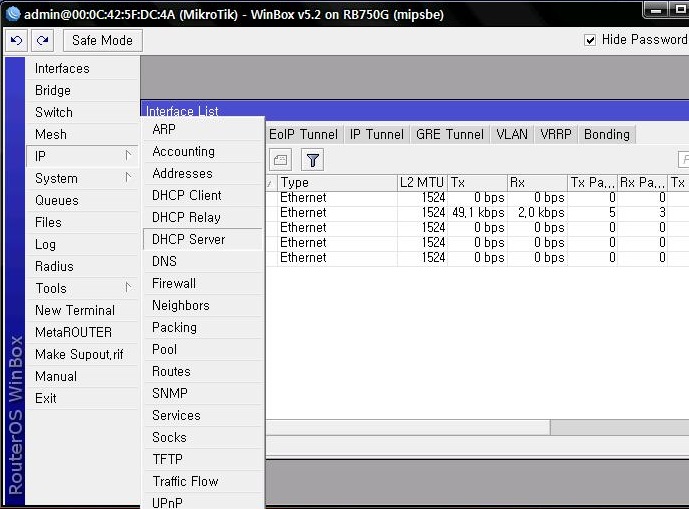Select Traffic Flow from the IP submenu
This screenshot has width=689, height=509.
pyautogui.click(x=203, y=481)
